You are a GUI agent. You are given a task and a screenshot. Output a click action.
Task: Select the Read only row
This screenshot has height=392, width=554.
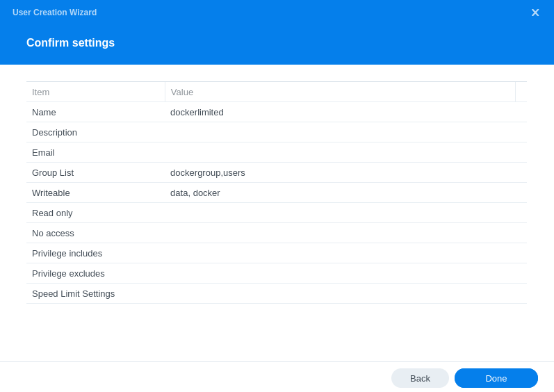click(276, 213)
